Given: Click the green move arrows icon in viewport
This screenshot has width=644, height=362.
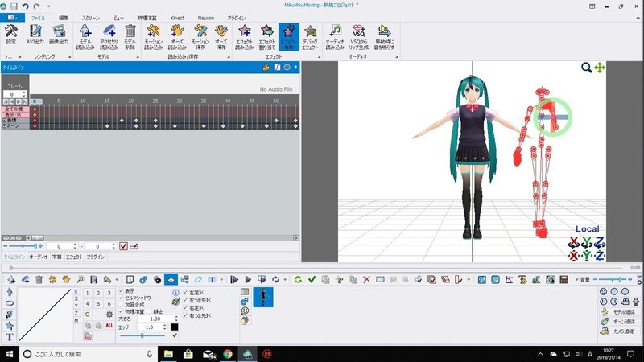Looking at the screenshot, I should click(x=599, y=68).
